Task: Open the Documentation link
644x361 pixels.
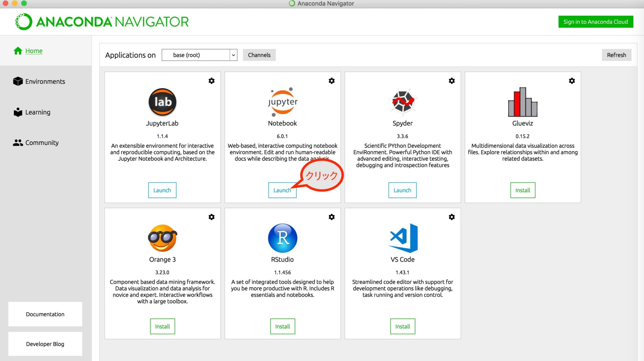Action: pyautogui.click(x=45, y=314)
